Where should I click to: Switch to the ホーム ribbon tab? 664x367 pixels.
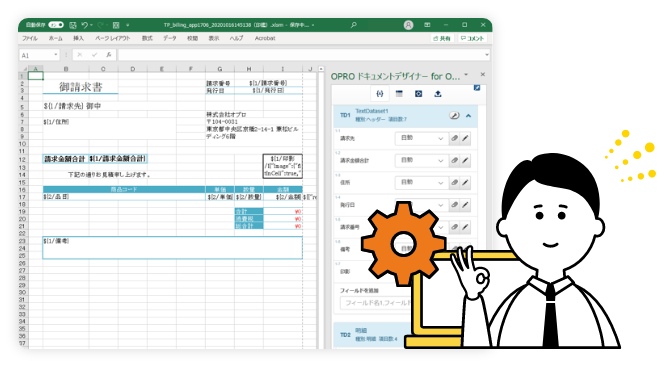click(x=55, y=38)
